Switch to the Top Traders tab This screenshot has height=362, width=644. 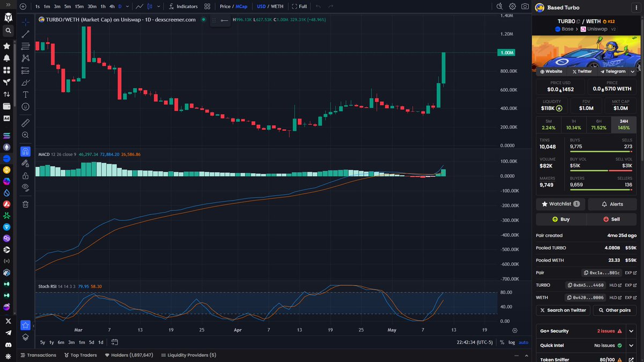pos(80,355)
